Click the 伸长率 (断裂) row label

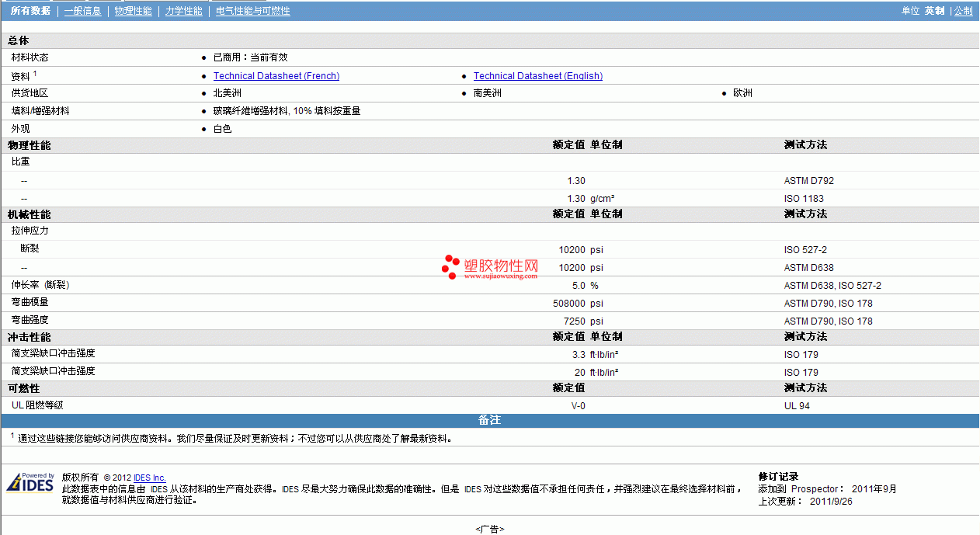(40, 285)
